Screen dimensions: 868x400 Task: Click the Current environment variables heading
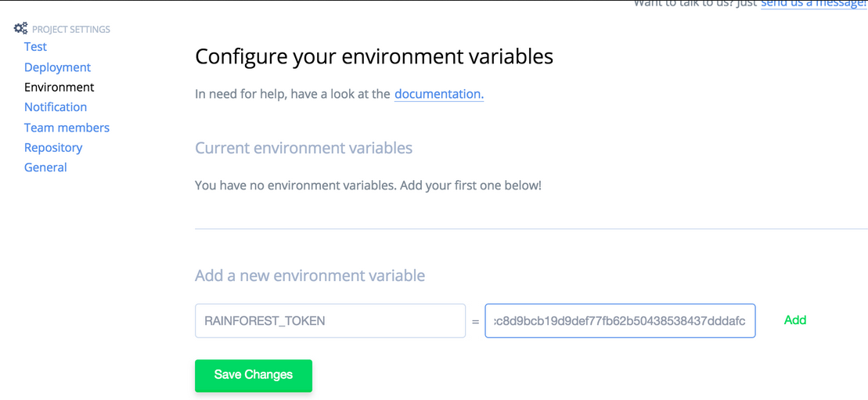click(x=304, y=148)
